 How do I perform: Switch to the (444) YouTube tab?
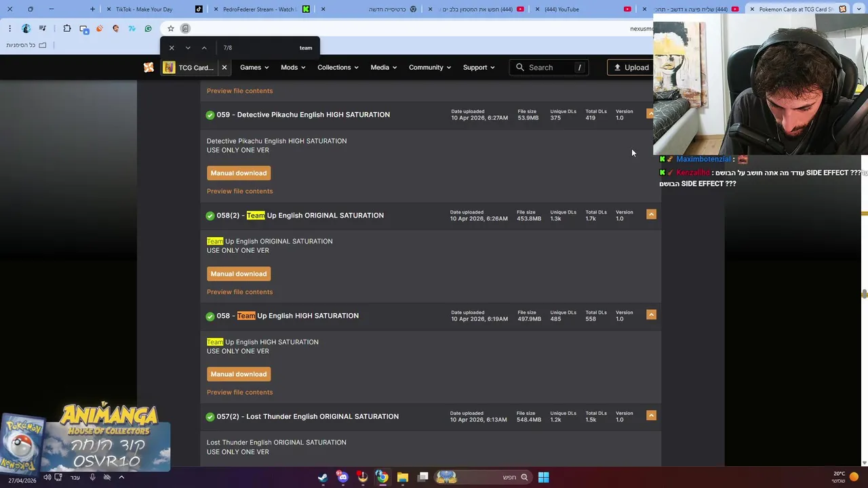(580, 9)
